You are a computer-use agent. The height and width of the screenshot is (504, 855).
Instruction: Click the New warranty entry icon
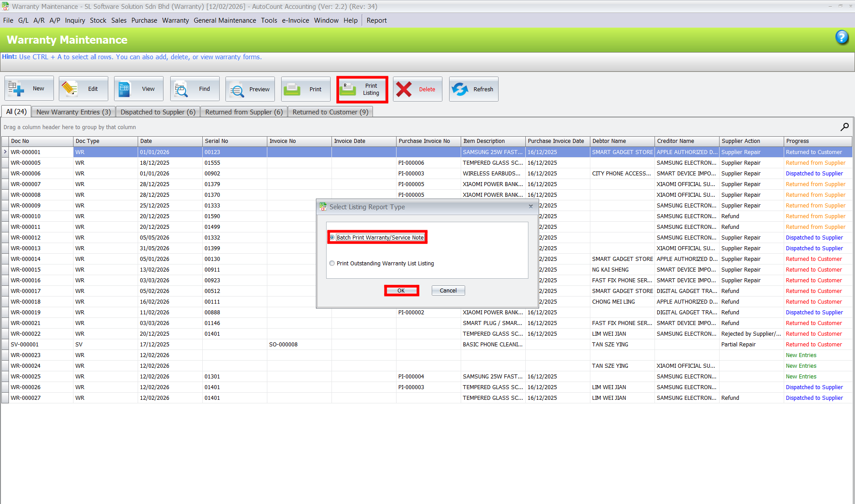(16, 89)
